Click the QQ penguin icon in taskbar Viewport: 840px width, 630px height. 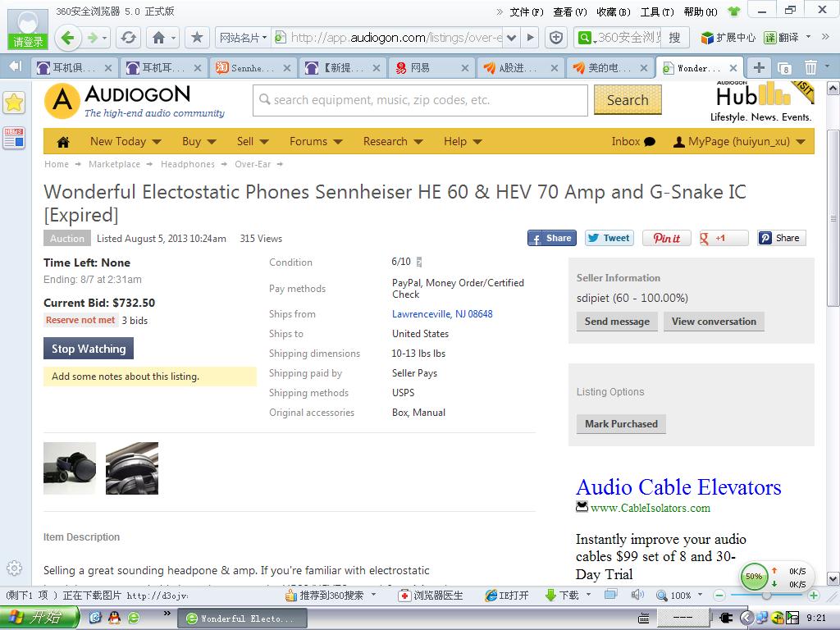click(114, 618)
